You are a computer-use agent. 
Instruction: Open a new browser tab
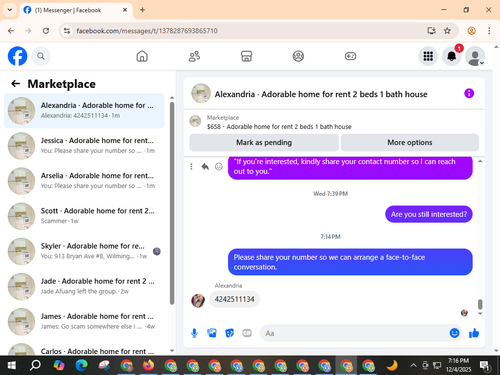point(142,10)
